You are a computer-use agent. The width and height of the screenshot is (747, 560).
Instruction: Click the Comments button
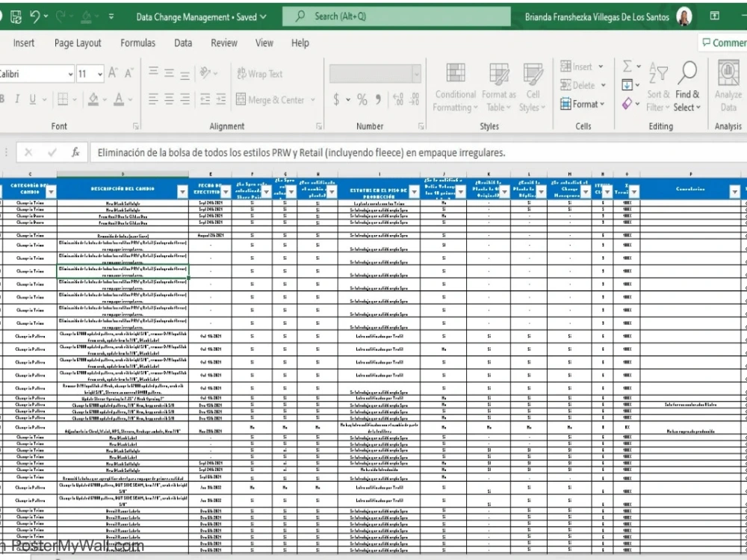(x=722, y=43)
